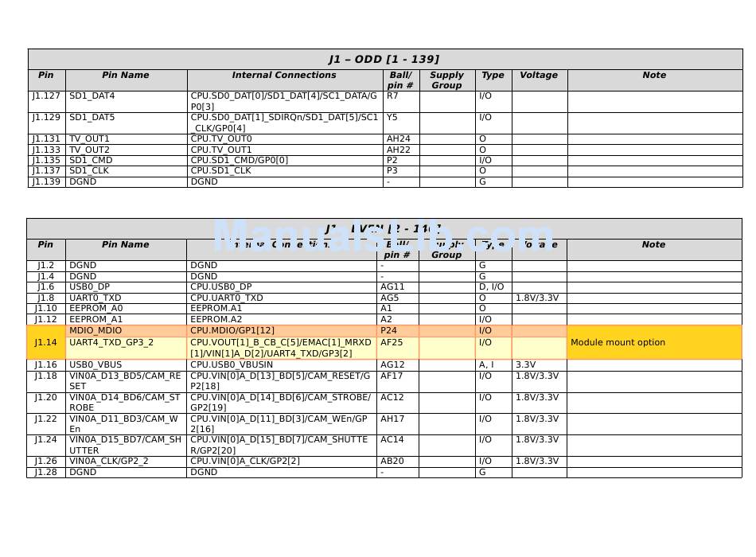Viewport: 756px width, 557px height.
Task: Click pin cell "J1.8"
Action: point(46,298)
